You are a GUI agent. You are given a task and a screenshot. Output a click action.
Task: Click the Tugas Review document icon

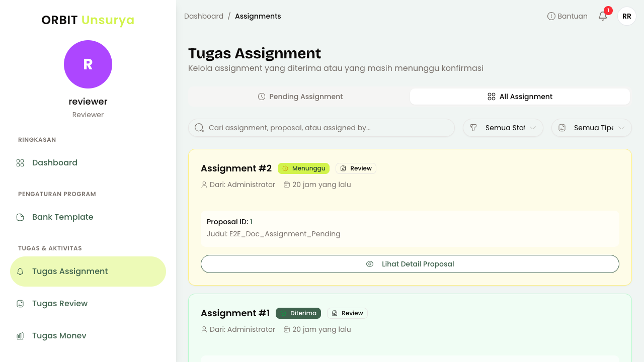point(20,304)
